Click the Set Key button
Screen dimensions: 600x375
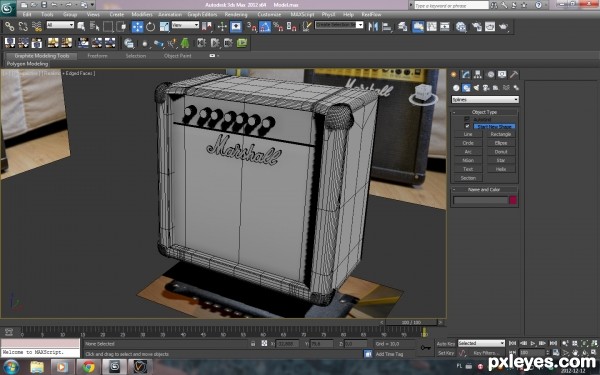(446, 353)
